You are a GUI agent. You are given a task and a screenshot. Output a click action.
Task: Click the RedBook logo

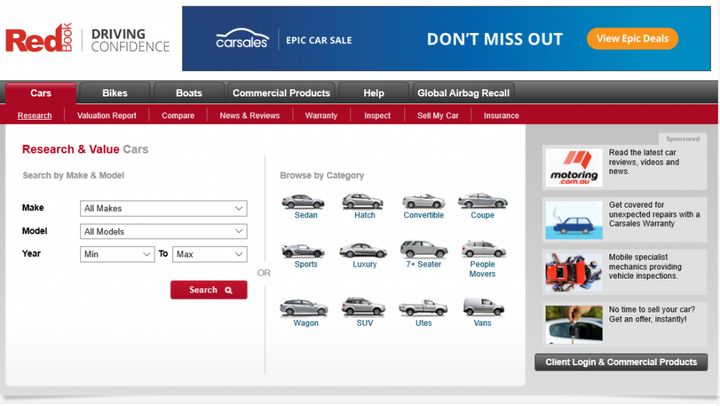click(x=39, y=39)
